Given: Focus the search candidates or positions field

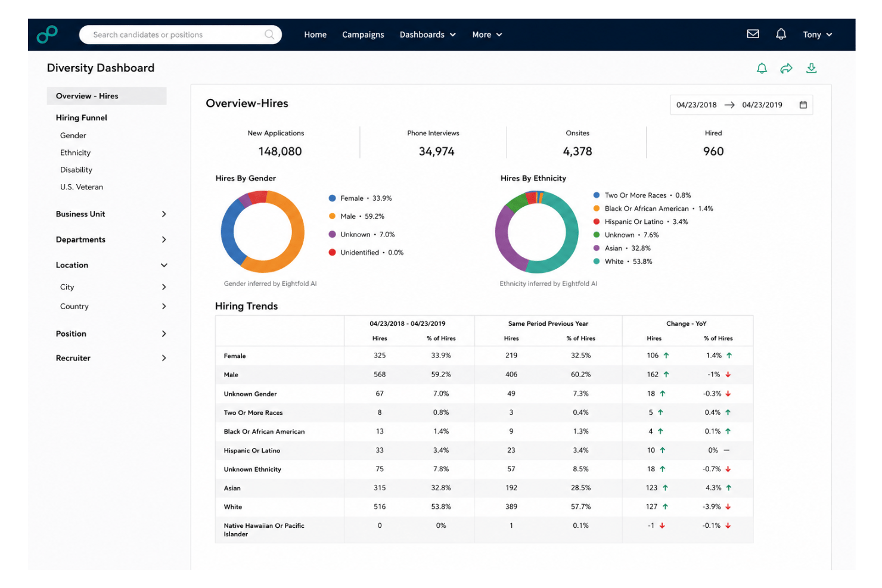Looking at the screenshot, I should [180, 35].
